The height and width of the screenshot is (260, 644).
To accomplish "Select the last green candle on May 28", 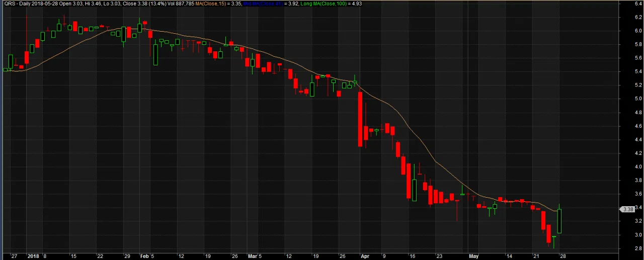I will point(559,221).
